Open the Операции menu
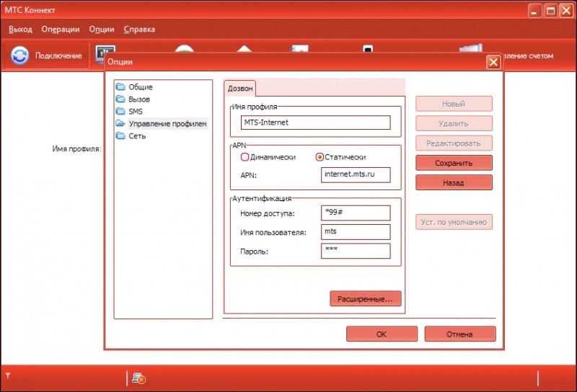 (61, 29)
